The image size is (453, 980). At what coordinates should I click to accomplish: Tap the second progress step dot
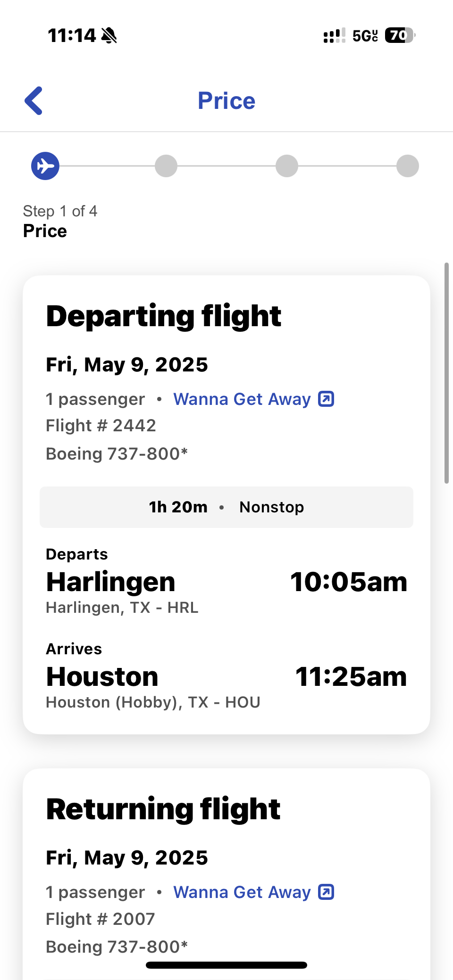pyautogui.click(x=166, y=166)
